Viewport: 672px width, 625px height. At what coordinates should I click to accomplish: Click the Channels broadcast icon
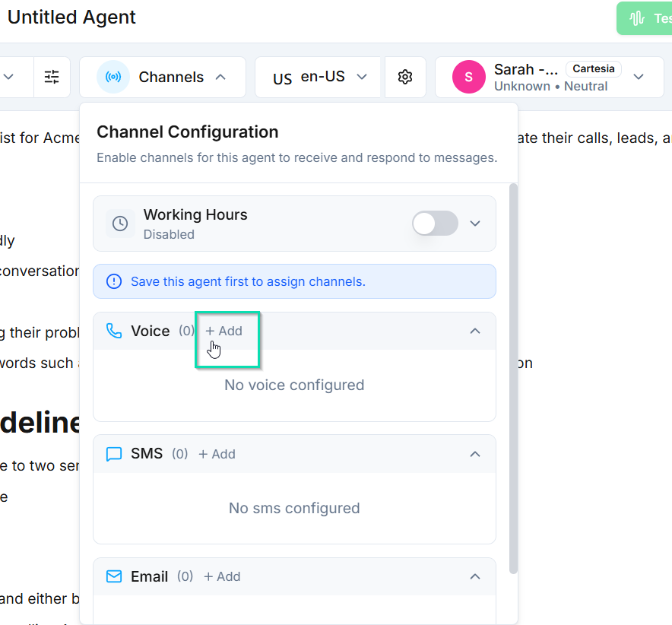coord(113,77)
